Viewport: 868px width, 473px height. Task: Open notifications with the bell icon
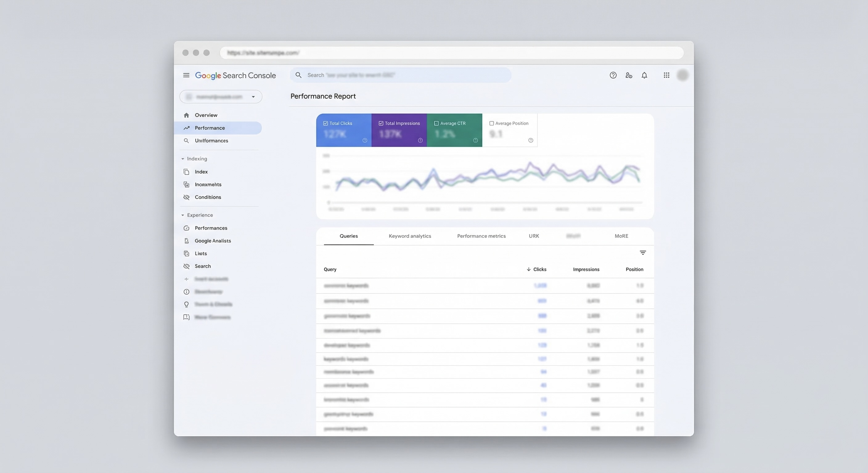tap(644, 75)
